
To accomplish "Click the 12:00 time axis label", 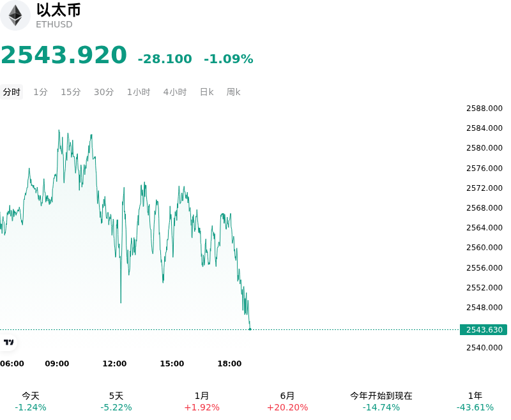I will point(114,364).
